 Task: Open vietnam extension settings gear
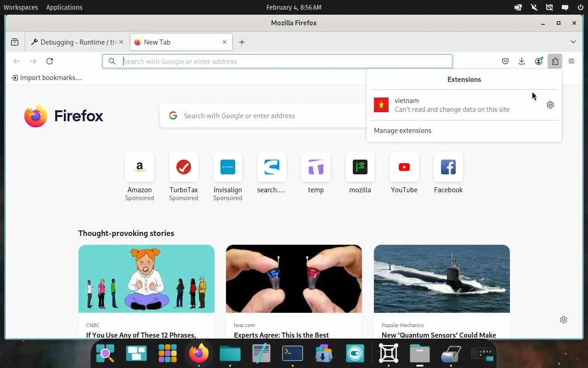[550, 105]
